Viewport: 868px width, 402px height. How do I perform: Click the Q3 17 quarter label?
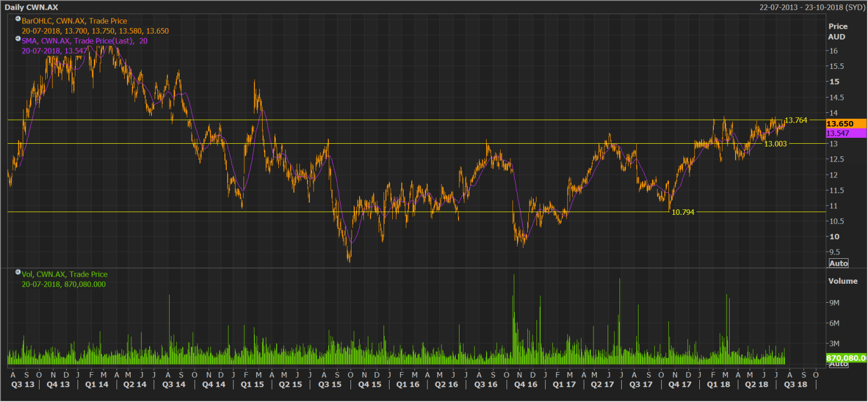click(641, 385)
